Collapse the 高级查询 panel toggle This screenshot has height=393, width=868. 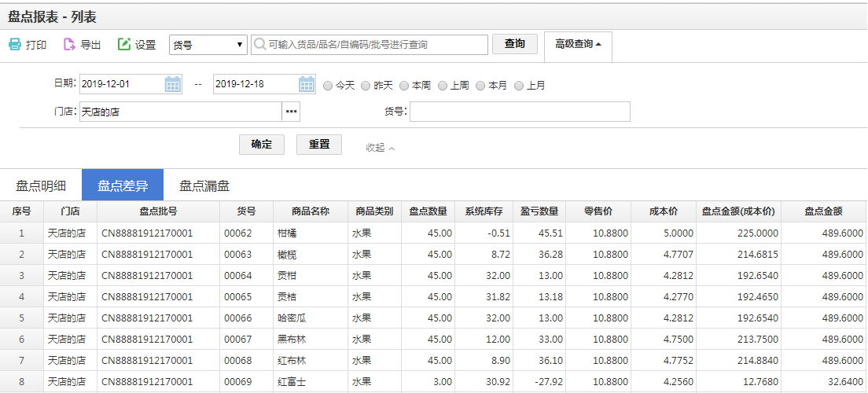point(579,44)
